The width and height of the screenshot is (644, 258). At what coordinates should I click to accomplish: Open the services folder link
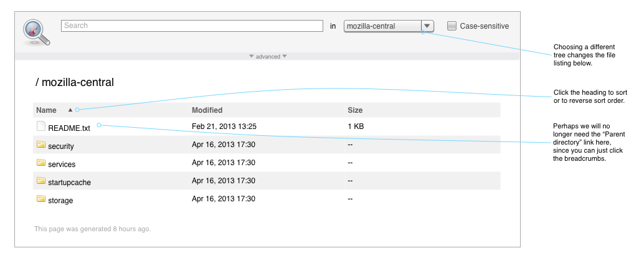62,165
